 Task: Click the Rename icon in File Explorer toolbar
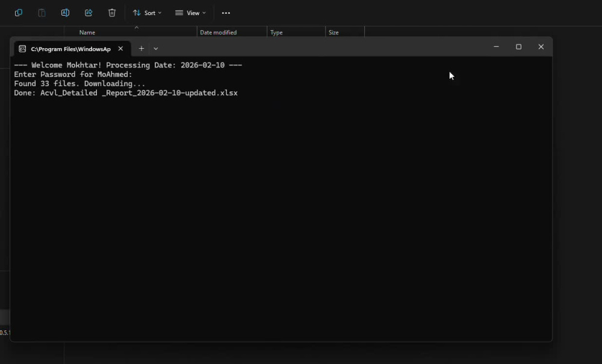click(x=65, y=13)
